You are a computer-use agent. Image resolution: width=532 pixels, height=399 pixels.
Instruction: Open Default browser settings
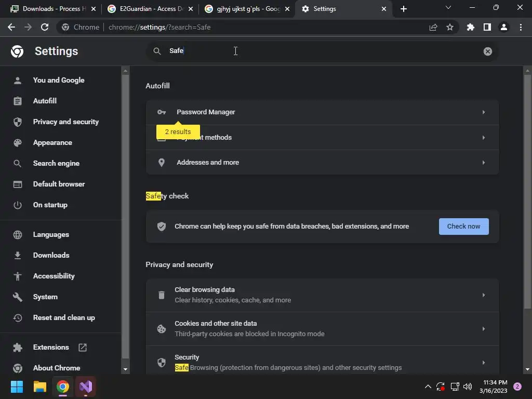click(x=59, y=184)
